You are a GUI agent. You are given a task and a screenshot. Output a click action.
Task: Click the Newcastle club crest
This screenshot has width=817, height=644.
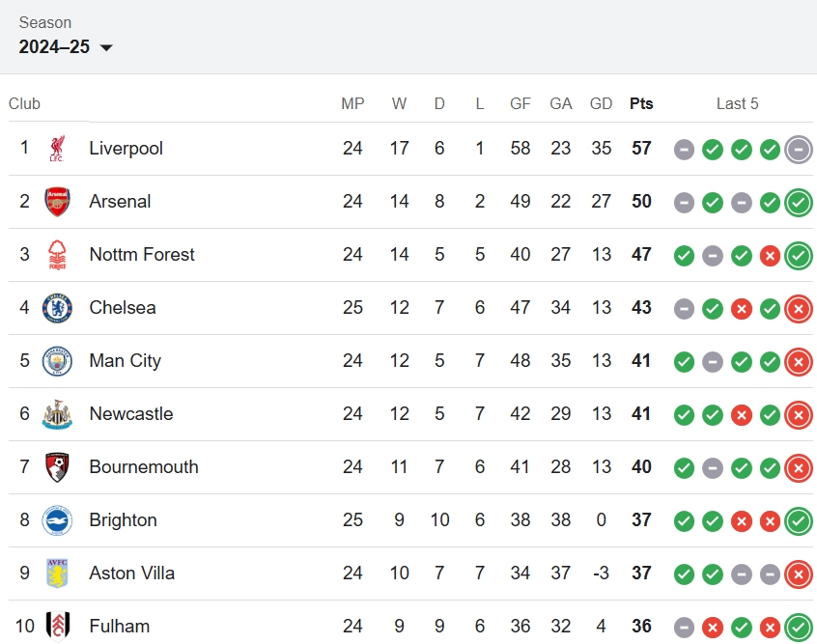pyautogui.click(x=57, y=414)
